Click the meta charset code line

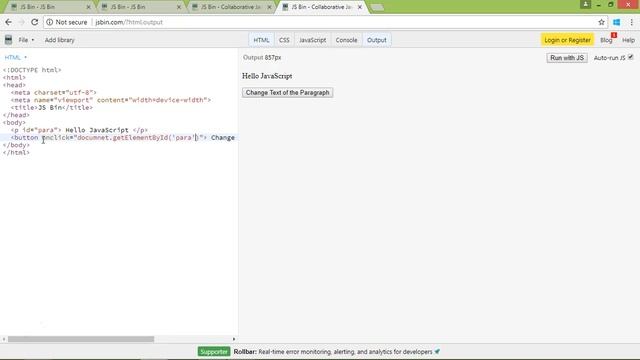pyautogui.click(x=53, y=93)
